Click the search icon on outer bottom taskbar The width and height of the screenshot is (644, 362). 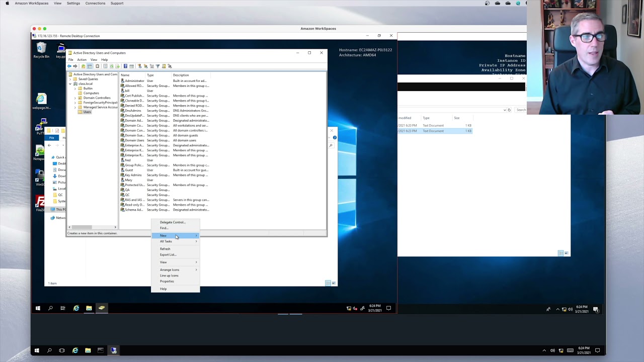point(49,350)
